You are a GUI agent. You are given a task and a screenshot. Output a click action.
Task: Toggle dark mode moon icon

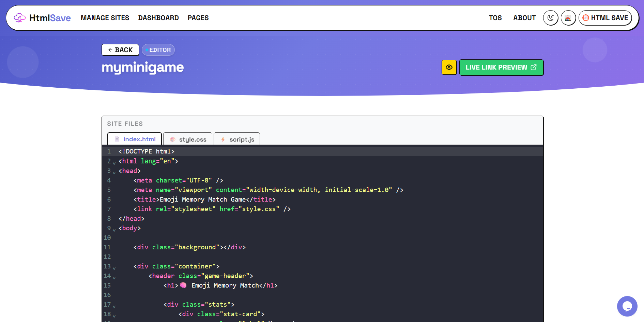[551, 18]
